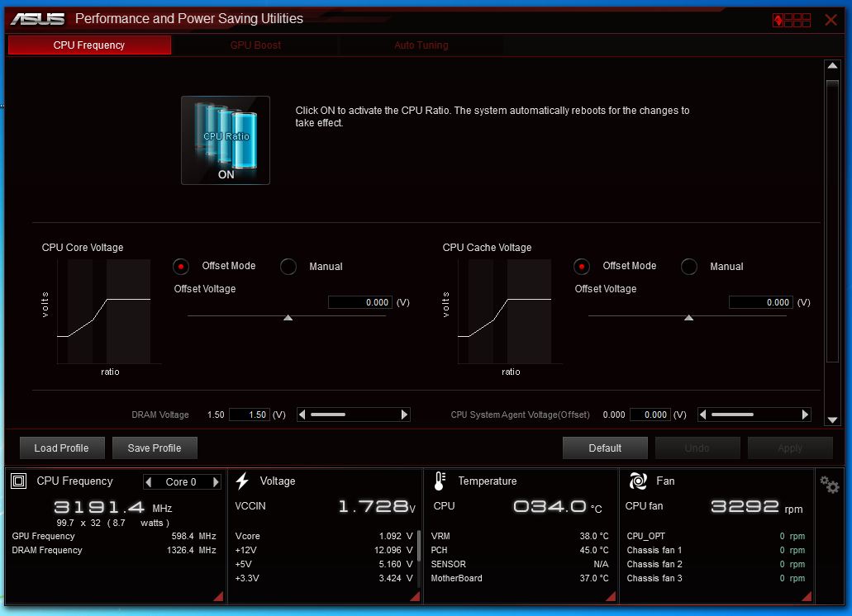Switch to the GPU Boost tab
The width and height of the screenshot is (852, 616).
click(255, 45)
